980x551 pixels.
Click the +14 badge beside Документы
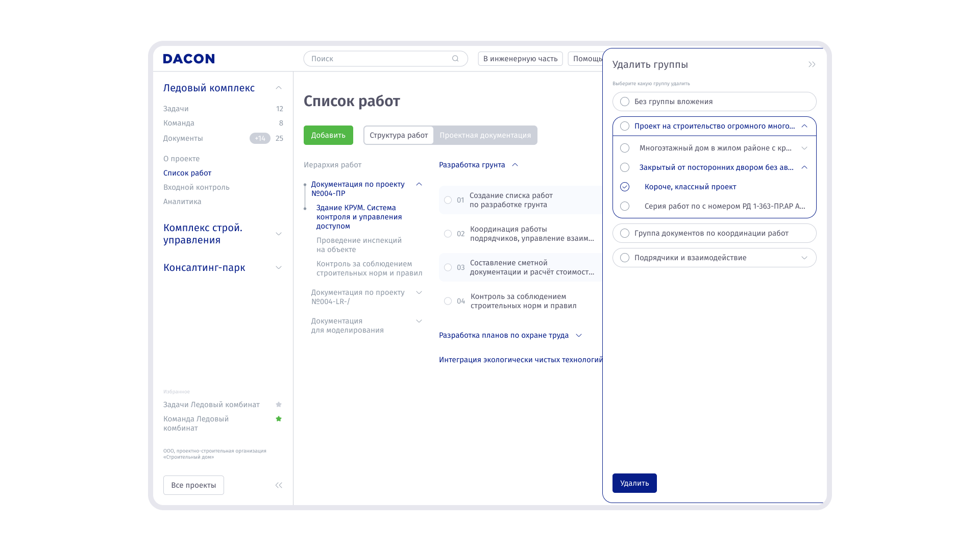260,138
